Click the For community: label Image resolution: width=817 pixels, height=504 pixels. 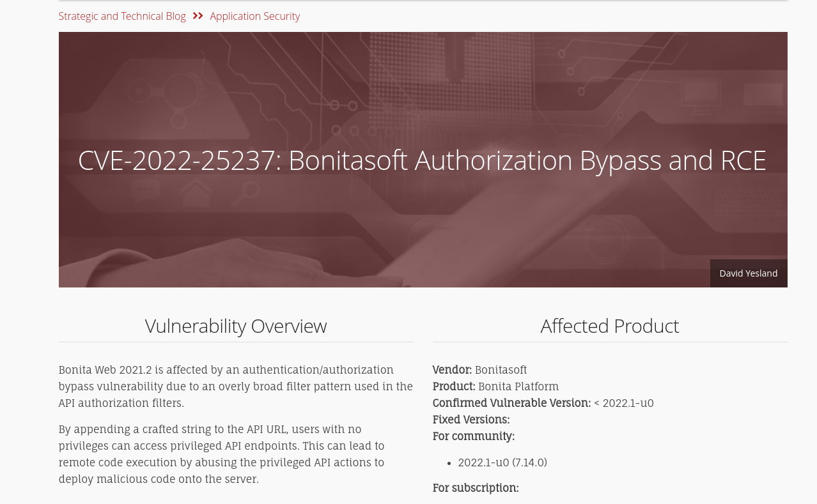click(474, 436)
